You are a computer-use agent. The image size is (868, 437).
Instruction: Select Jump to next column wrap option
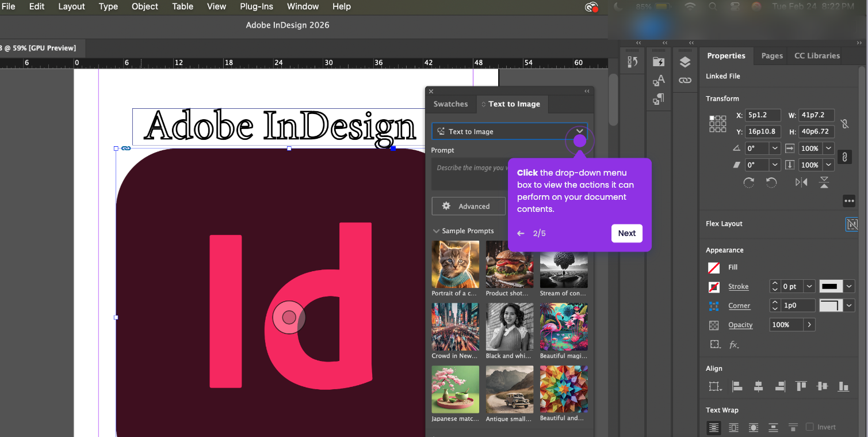point(793,427)
